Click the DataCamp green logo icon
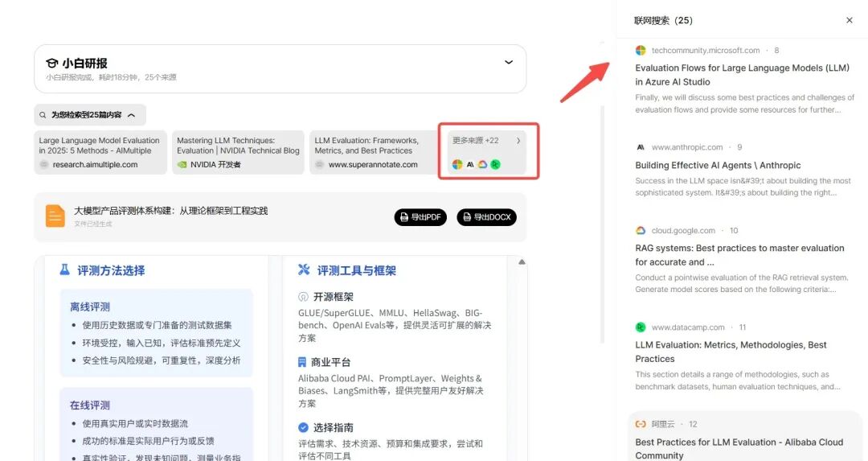Screen dimensions: 868x461 (x=641, y=327)
